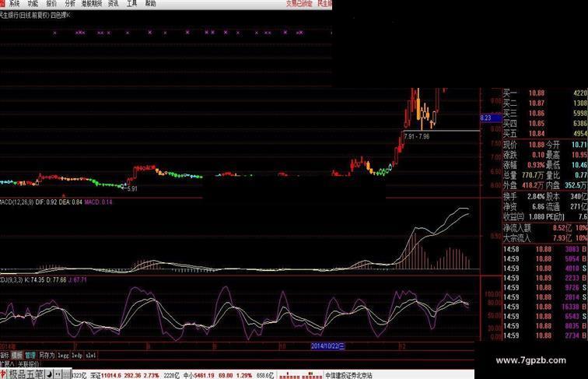Click the 中小 5461.19 index in status bar
Viewport: 588px width, 379px height.
click(199, 375)
